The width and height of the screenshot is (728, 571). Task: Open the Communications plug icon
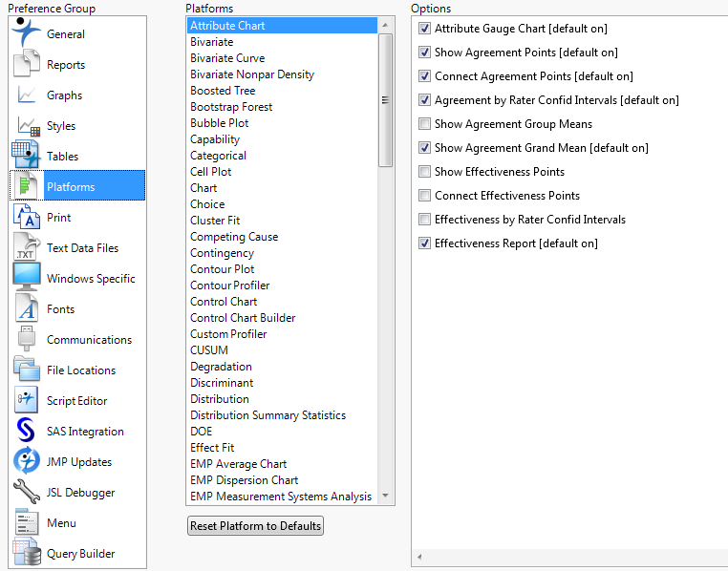pos(26,338)
